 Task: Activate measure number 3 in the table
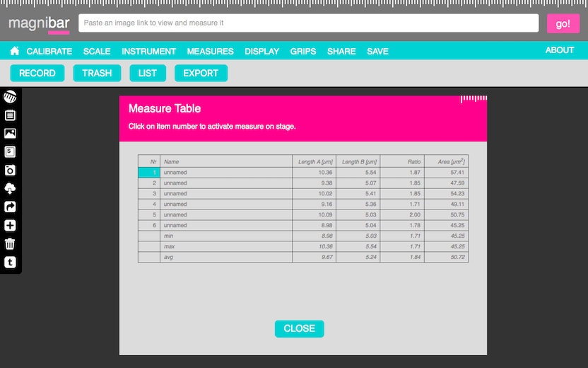click(149, 193)
